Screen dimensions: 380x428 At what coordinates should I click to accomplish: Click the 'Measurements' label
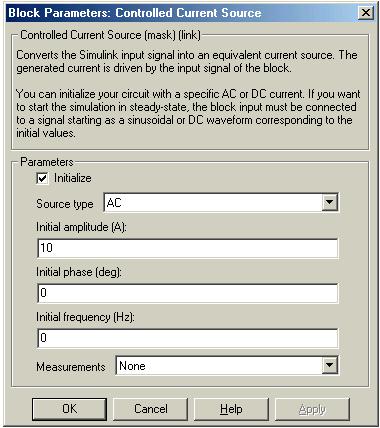[71, 367]
